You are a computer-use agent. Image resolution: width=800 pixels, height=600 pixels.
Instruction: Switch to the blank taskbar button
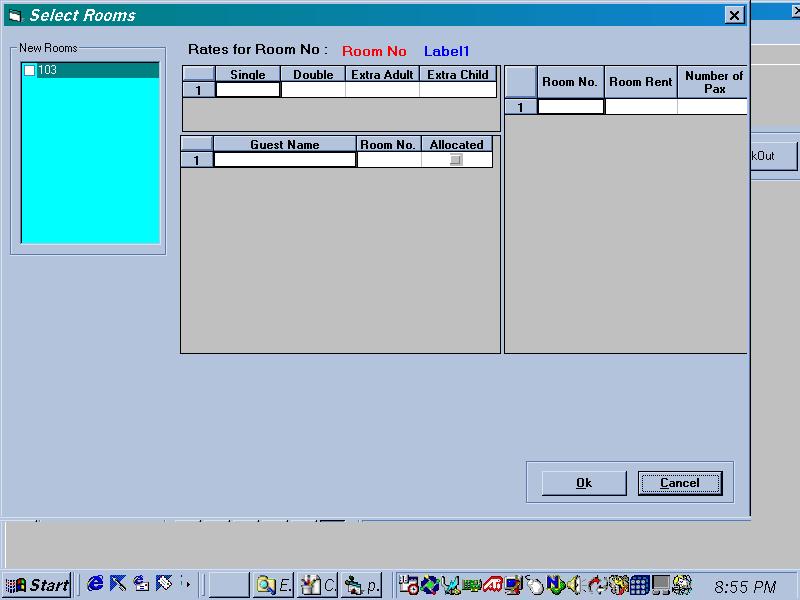point(229,585)
